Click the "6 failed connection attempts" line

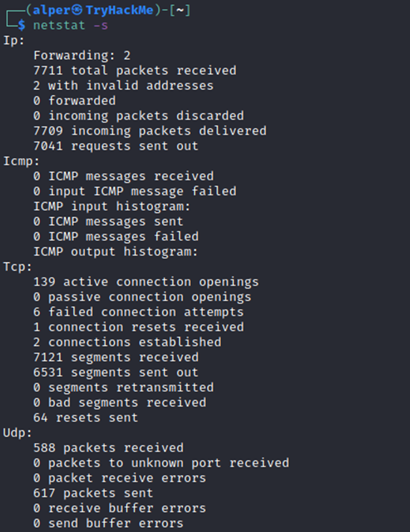[138, 312]
